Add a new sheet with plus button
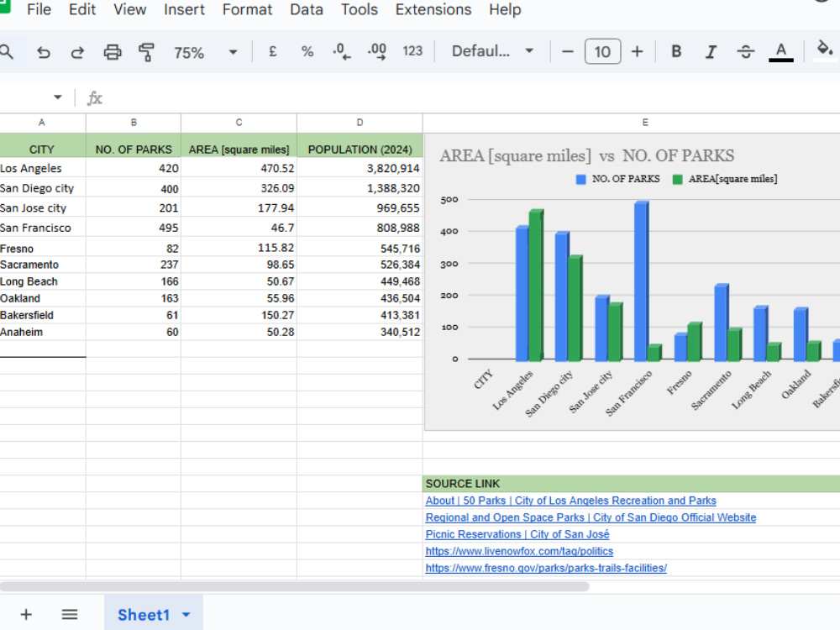 point(26,615)
